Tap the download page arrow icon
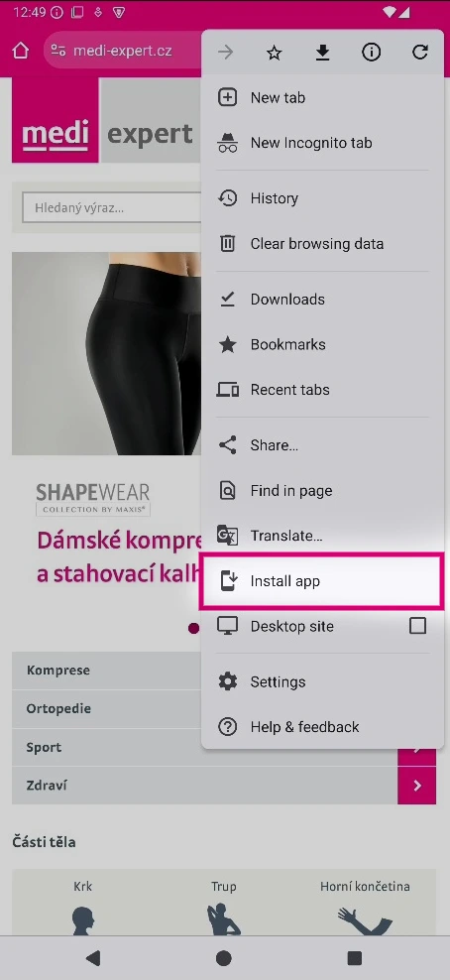The width and height of the screenshot is (450, 980). [x=322, y=54]
